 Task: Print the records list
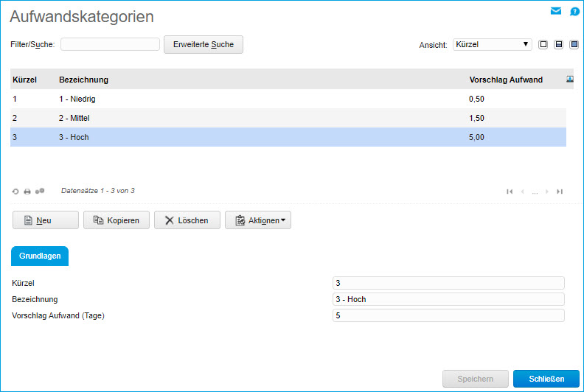tap(27, 192)
